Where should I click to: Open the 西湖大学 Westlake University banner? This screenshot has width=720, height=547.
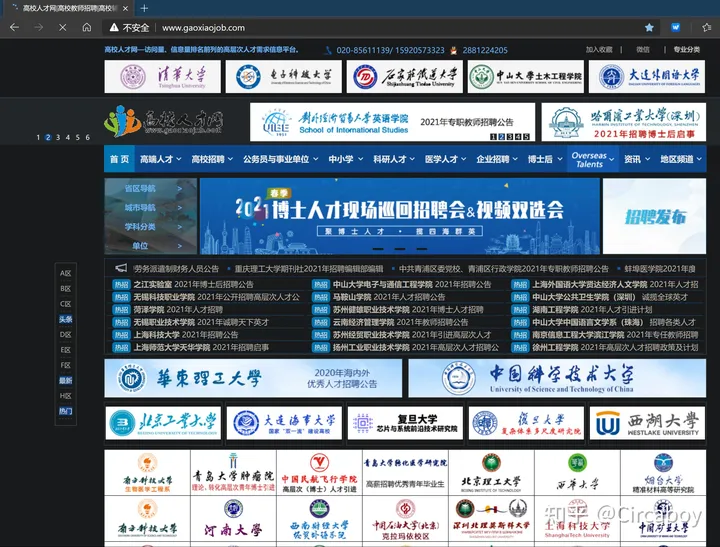coord(647,423)
